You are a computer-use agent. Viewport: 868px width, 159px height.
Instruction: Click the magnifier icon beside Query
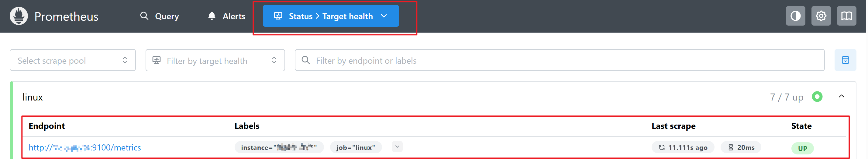(x=144, y=16)
